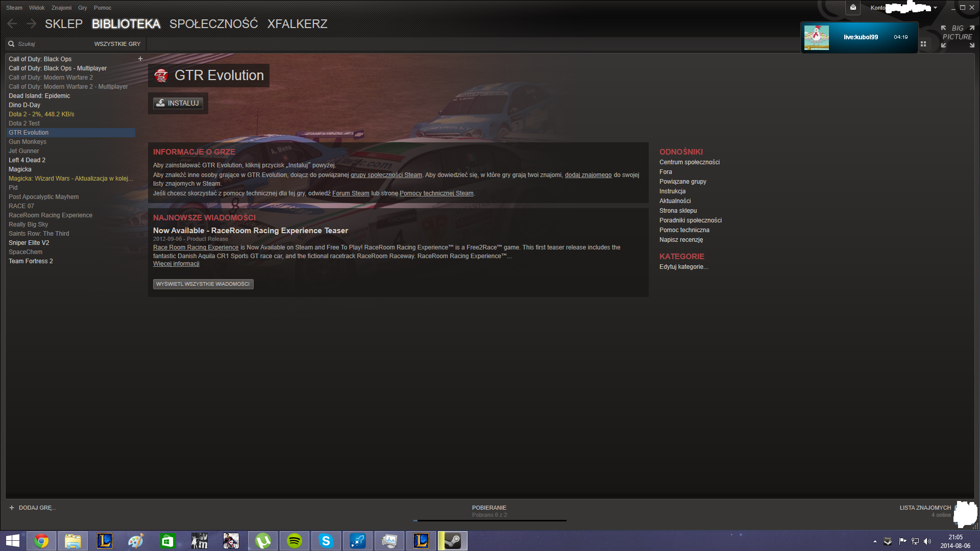Go forward using the right arrow
Screen dimensions: 980x551
[31, 23]
